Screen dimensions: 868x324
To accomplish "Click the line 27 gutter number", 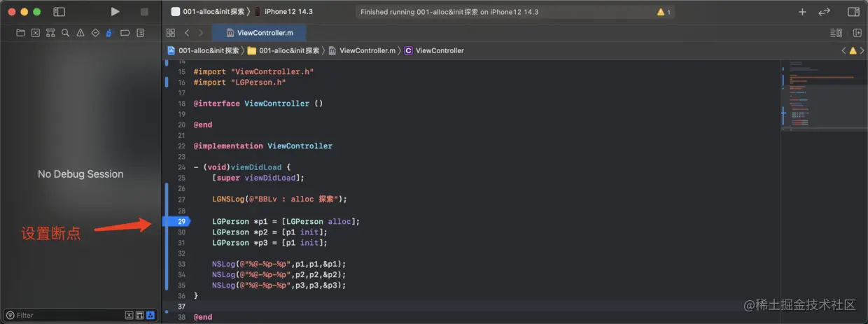I will coord(181,199).
